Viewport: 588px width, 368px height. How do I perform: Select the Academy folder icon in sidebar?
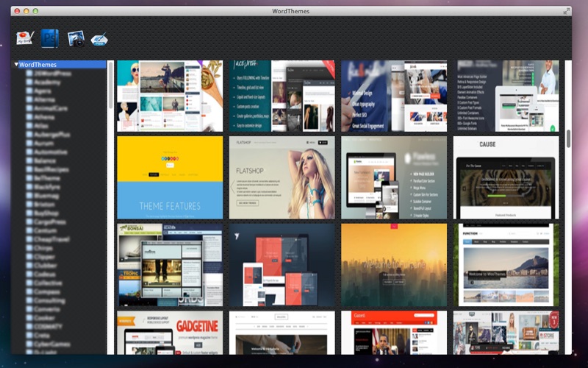tap(29, 82)
